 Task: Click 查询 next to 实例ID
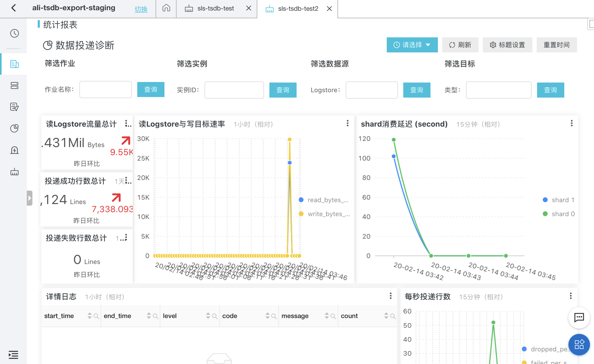coord(283,90)
